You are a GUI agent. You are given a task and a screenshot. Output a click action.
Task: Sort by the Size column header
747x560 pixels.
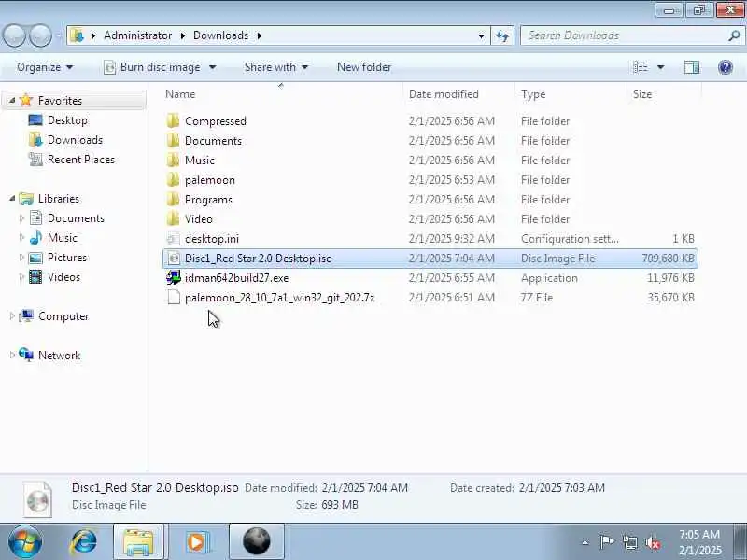click(664, 94)
